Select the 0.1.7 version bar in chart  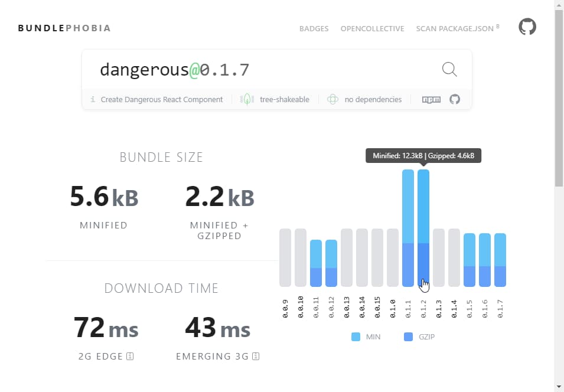click(500, 260)
